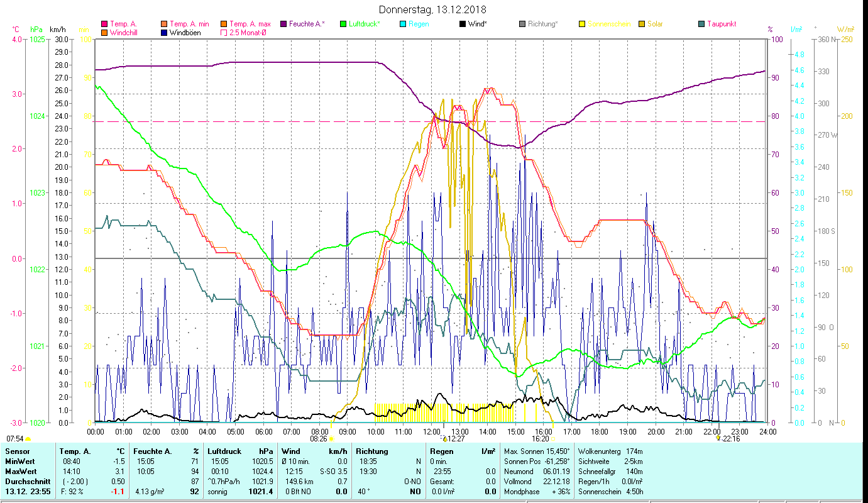The height and width of the screenshot is (503, 868).
Task: Click the Temp. A. min legend color square
Action: (165, 24)
